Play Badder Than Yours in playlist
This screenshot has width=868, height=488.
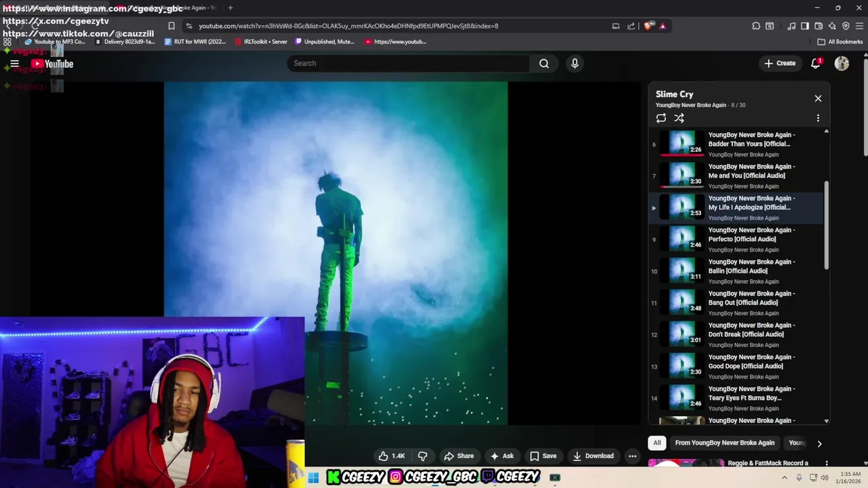point(736,144)
